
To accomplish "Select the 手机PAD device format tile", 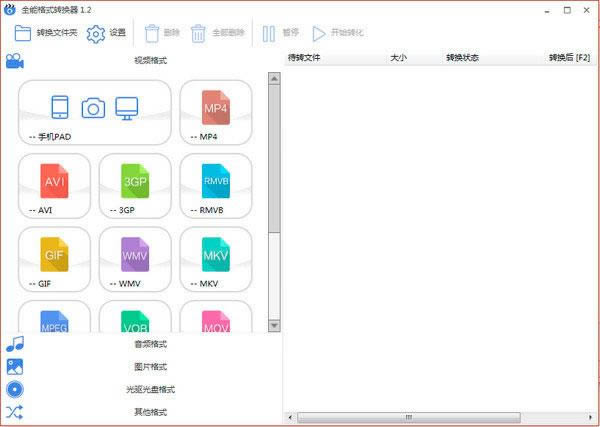I will pyautogui.click(x=94, y=111).
